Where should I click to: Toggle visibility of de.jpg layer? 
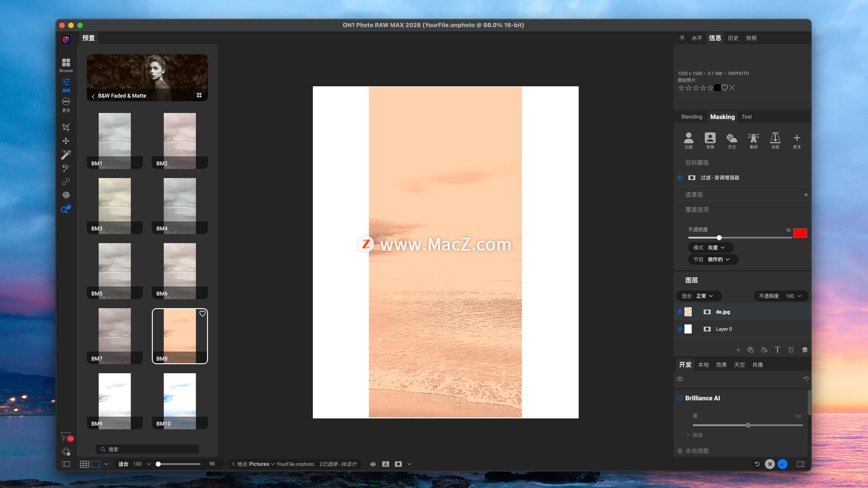click(680, 312)
